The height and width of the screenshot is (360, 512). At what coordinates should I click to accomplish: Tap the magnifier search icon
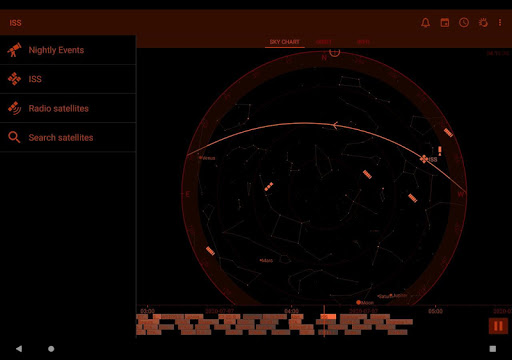[14, 137]
